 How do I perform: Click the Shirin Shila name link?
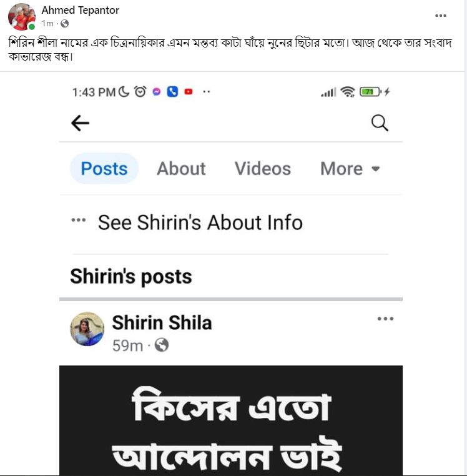pyautogui.click(x=162, y=322)
